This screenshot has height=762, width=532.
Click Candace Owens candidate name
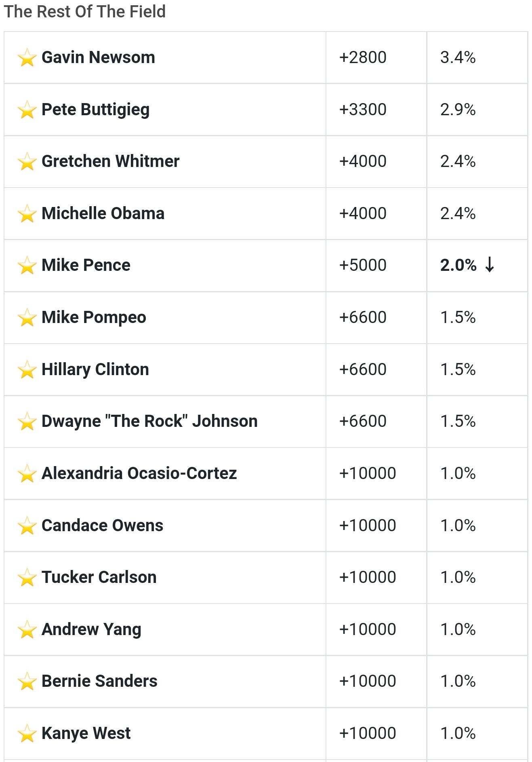pos(102,525)
